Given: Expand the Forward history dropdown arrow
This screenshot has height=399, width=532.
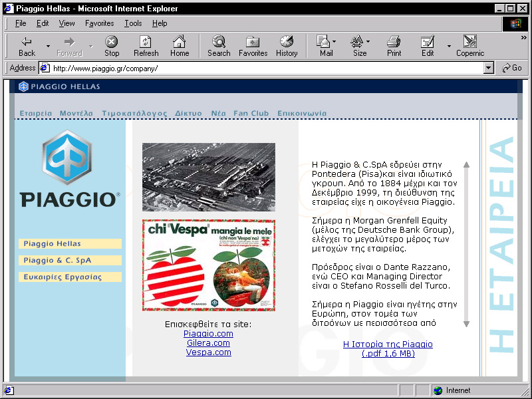Looking at the screenshot, I should pyautogui.click(x=91, y=46).
